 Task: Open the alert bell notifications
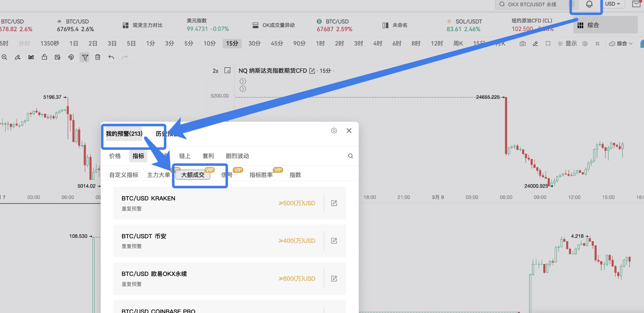coord(589,4)
